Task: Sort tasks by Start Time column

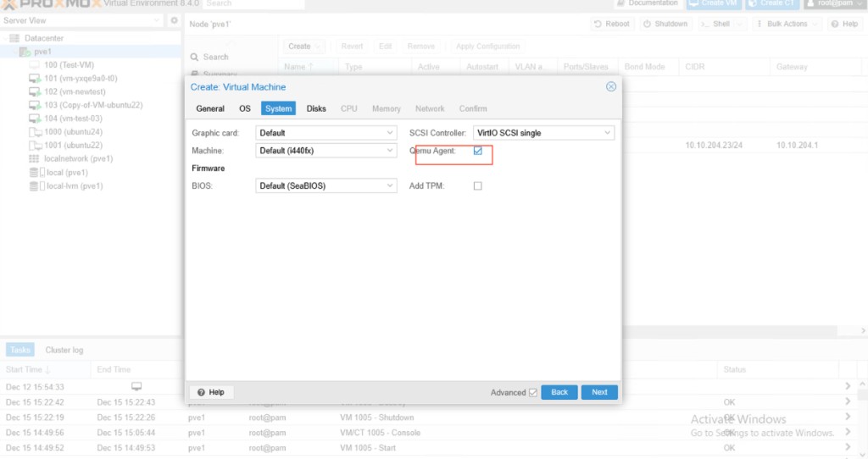Action: [45, 369]
